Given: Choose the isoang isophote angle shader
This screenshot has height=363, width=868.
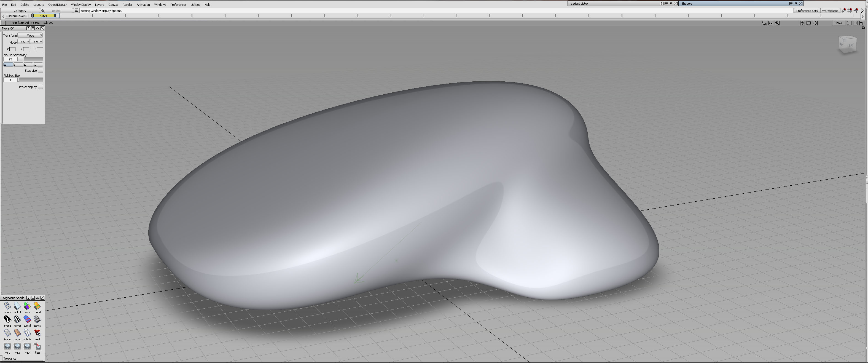Looking at the screenshot, I should tap(7, 319).
